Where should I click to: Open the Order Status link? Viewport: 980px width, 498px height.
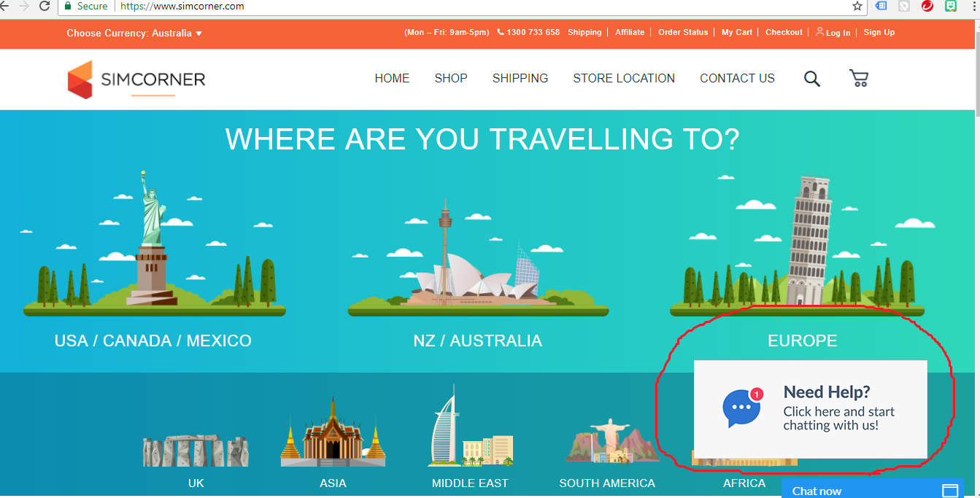tap(683, 32)
